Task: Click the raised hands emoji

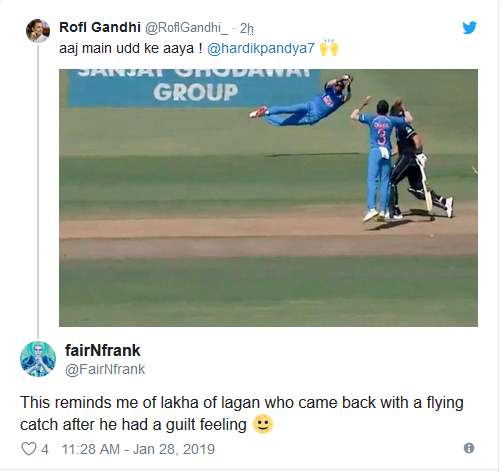Action: (329, 48)
